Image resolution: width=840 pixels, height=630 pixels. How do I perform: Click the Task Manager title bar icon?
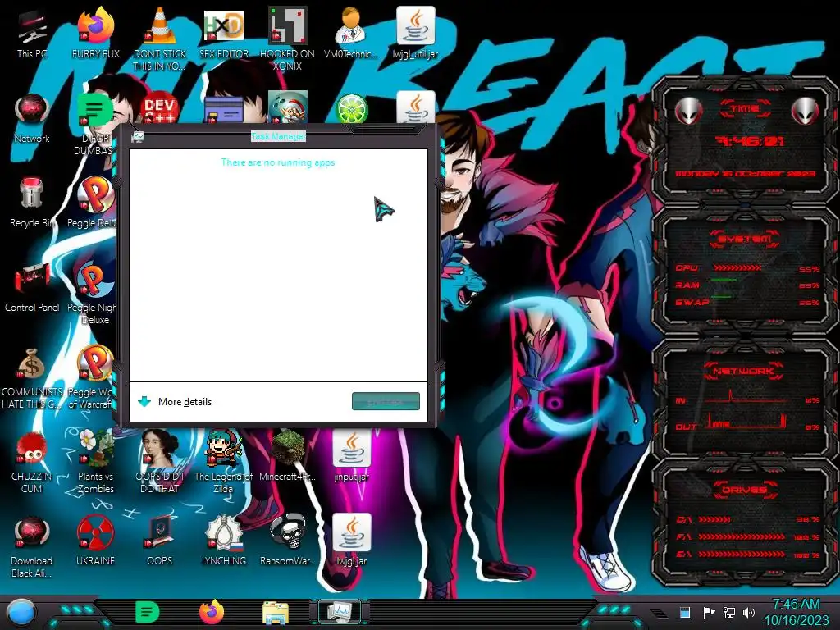[138, 137]
